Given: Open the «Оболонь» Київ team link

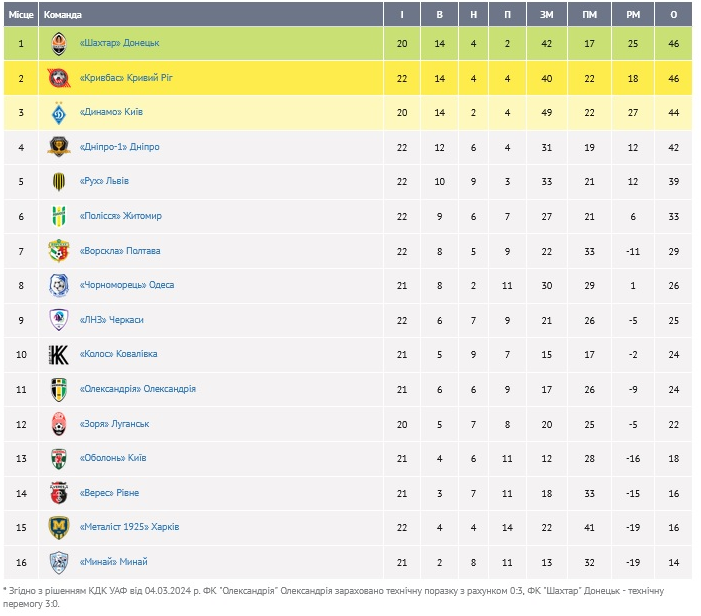Looking at the screenshot, I should tap(112, 458).
